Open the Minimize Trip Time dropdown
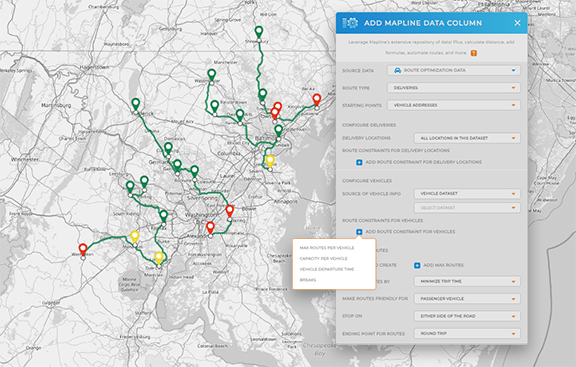 click(x=467, y=281)
